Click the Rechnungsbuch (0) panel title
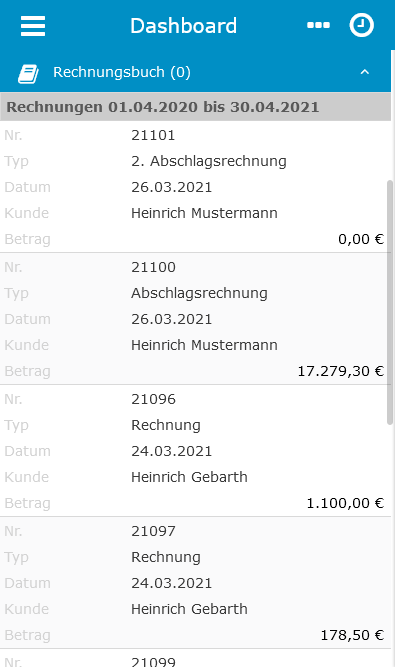Image resolution: width=395 pixels, height=667 pixels. pyautogui.click(x=122, y=72)
